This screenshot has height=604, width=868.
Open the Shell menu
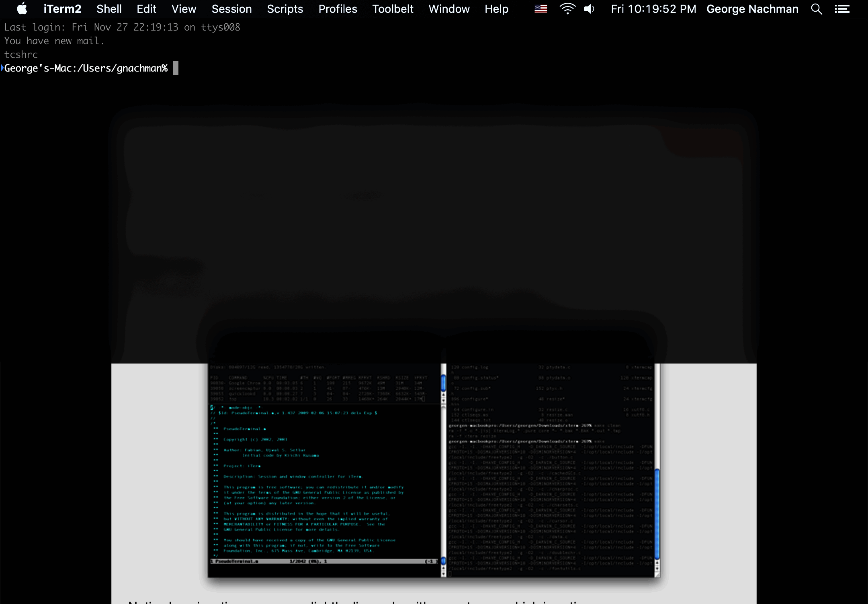[x=109, y=9]
